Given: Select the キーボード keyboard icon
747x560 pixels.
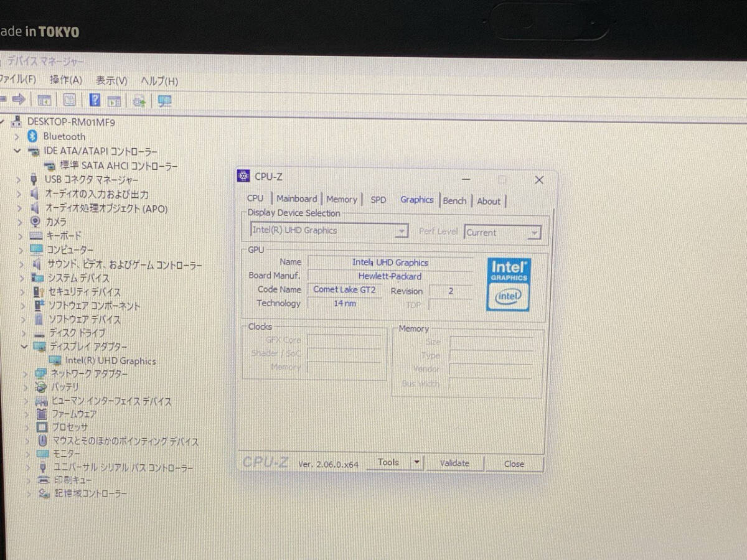Looking at the screenshot, I should pos(35,236).
